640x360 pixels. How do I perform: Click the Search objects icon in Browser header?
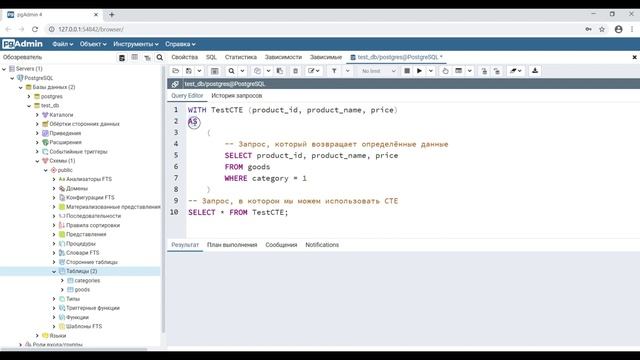tap(160, 58)
